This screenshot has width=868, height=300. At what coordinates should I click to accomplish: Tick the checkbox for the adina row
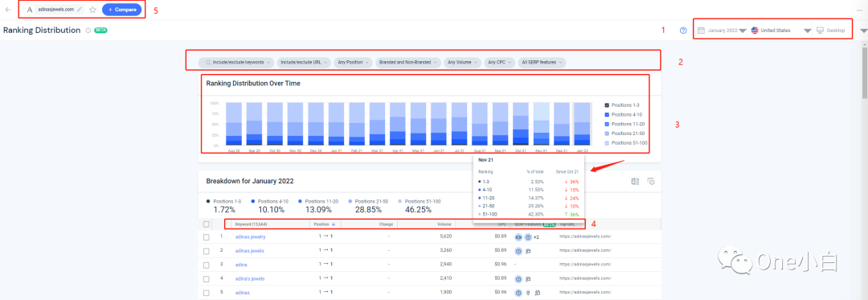click(x=207, y=265)
